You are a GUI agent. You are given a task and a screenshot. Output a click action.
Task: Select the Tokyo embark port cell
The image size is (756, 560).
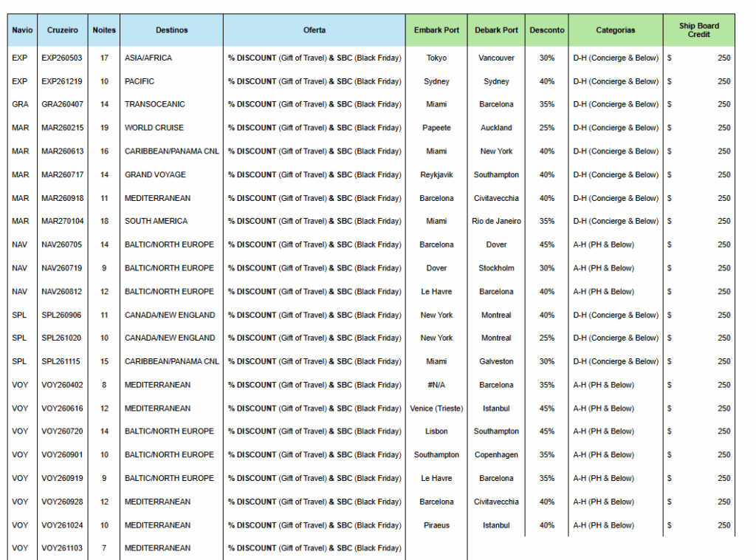pyautogui.click(x=436, y=58)
